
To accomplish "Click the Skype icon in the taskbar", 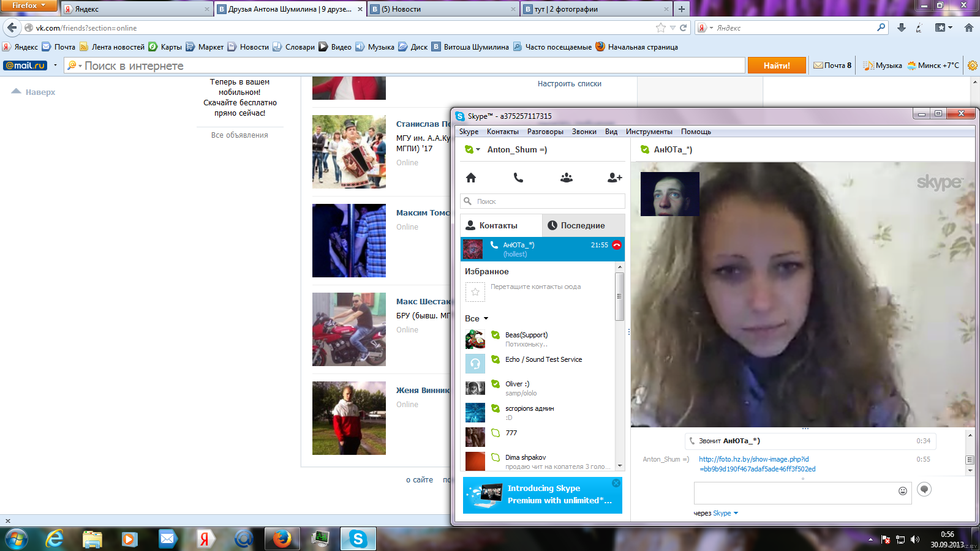I will pyautogui.click(x=358, y=539).
